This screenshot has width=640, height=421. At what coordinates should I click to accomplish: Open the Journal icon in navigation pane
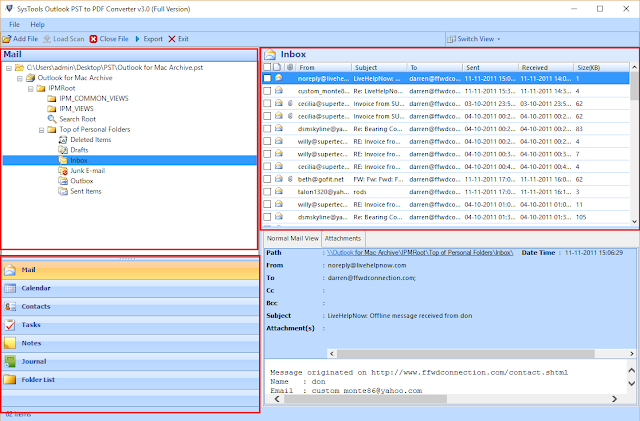tap(10, 362)
